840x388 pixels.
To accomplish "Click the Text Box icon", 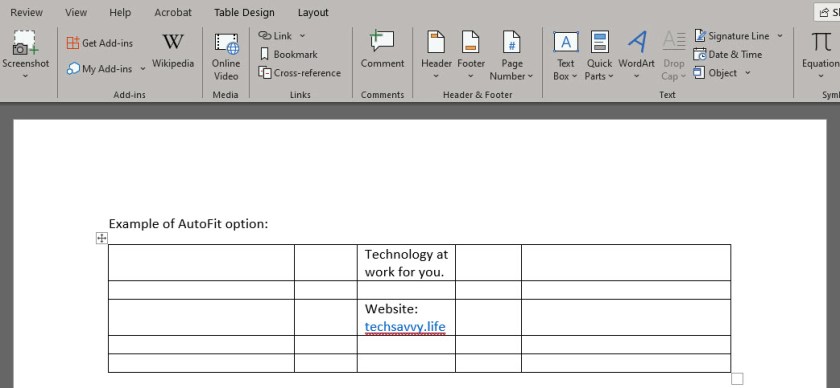I will click(566, 42).
